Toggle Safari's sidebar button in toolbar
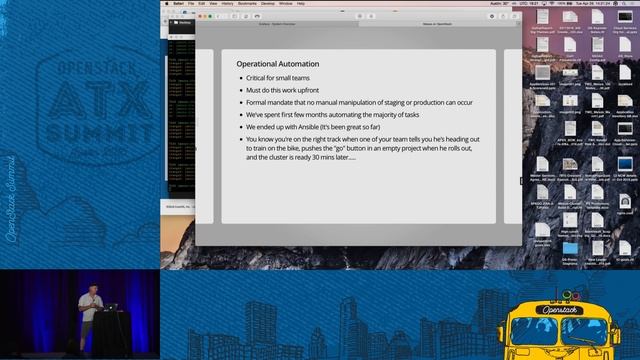 (x=235, y=16)
